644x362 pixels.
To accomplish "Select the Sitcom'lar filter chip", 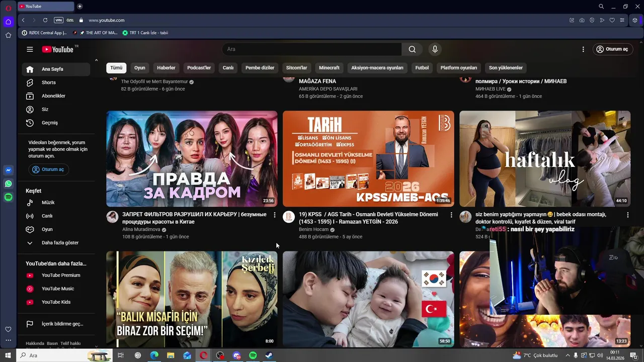I will click(x=296, y=68).
